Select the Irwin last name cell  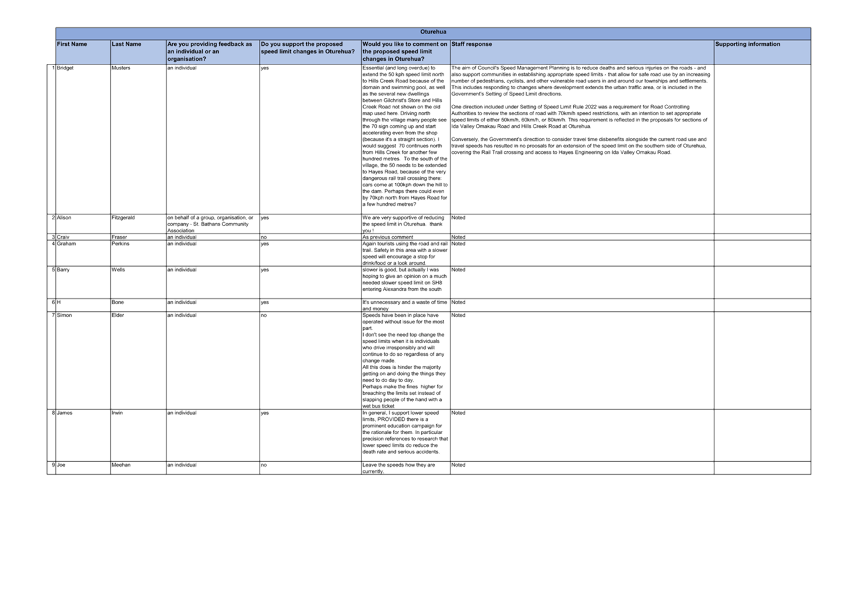click(118, 413)
